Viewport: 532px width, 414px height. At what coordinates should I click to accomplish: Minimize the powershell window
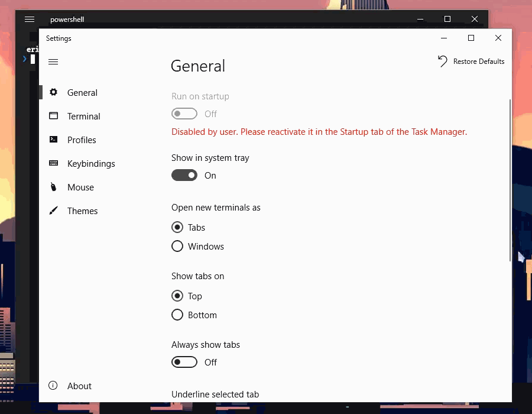coord(420,19)
